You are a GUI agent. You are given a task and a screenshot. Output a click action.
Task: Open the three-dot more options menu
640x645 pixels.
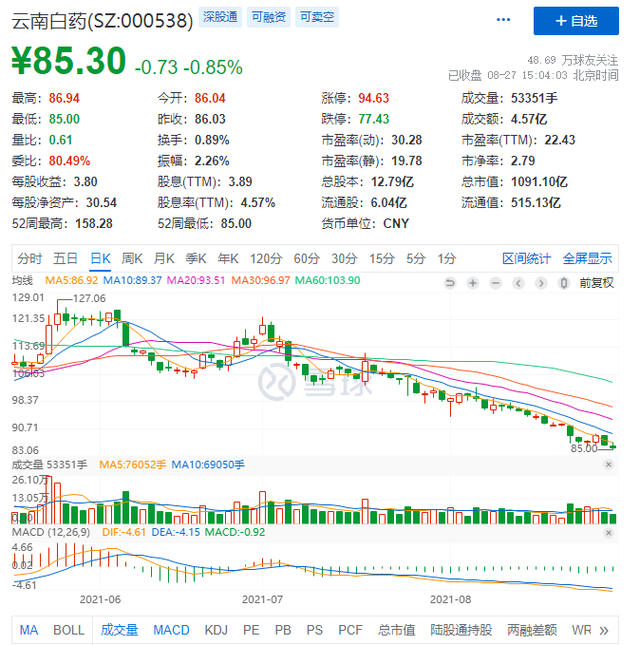[x=503, y=20]
